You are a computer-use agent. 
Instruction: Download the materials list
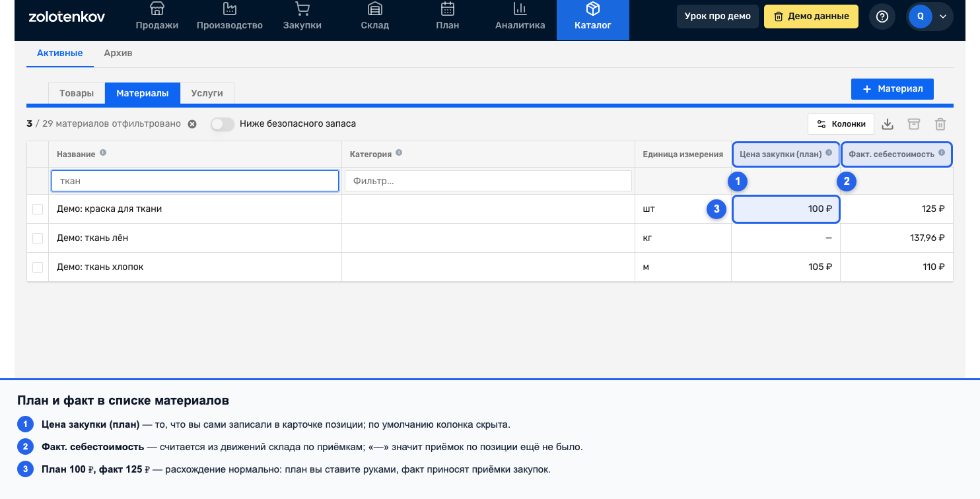(x=888, y=124)
